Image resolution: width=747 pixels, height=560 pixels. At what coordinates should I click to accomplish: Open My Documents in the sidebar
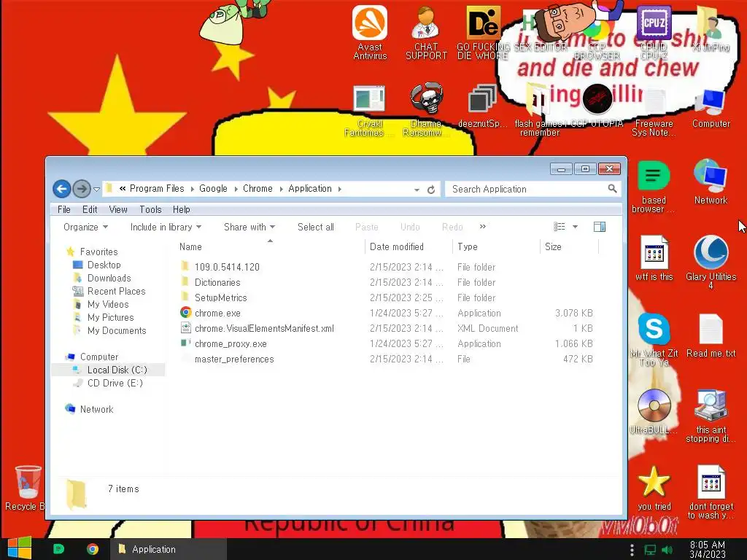pos(117,330)
